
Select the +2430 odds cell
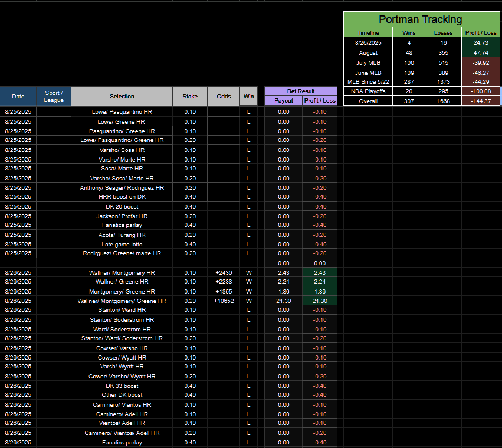224,273
